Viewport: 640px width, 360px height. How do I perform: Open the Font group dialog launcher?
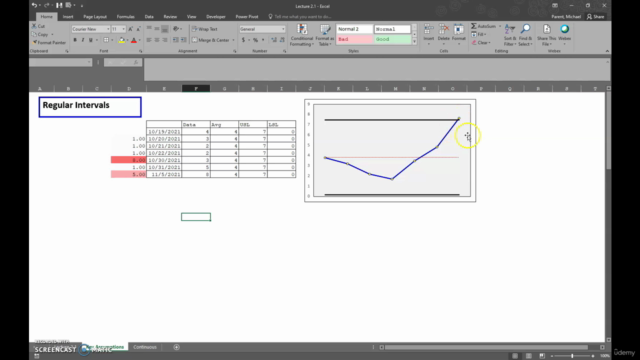[x=140, y=51]
